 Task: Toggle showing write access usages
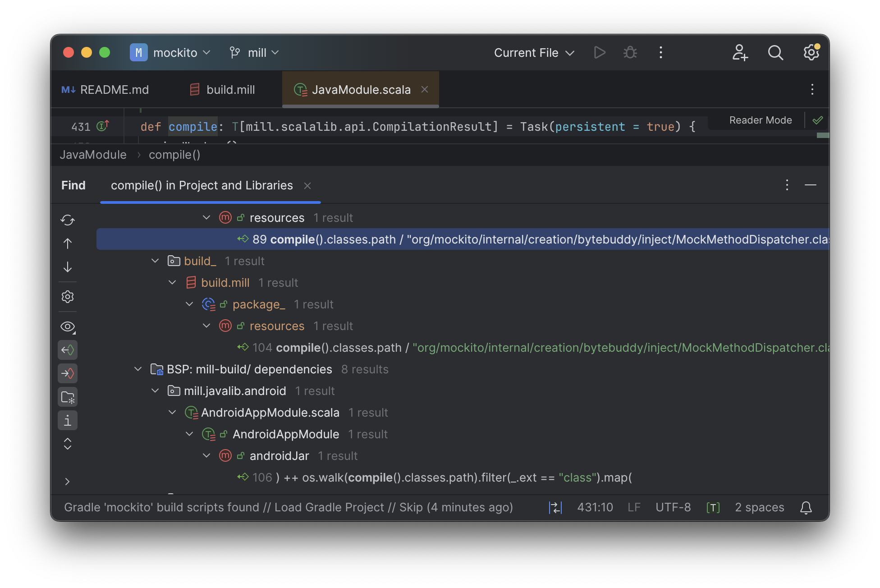(x=68, y=373)
